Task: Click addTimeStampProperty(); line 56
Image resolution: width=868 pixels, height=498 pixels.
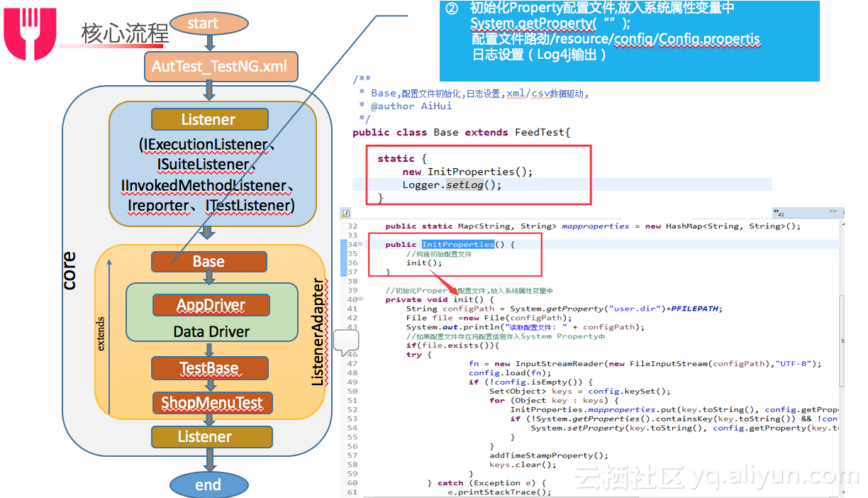Action: pos(549,455)
